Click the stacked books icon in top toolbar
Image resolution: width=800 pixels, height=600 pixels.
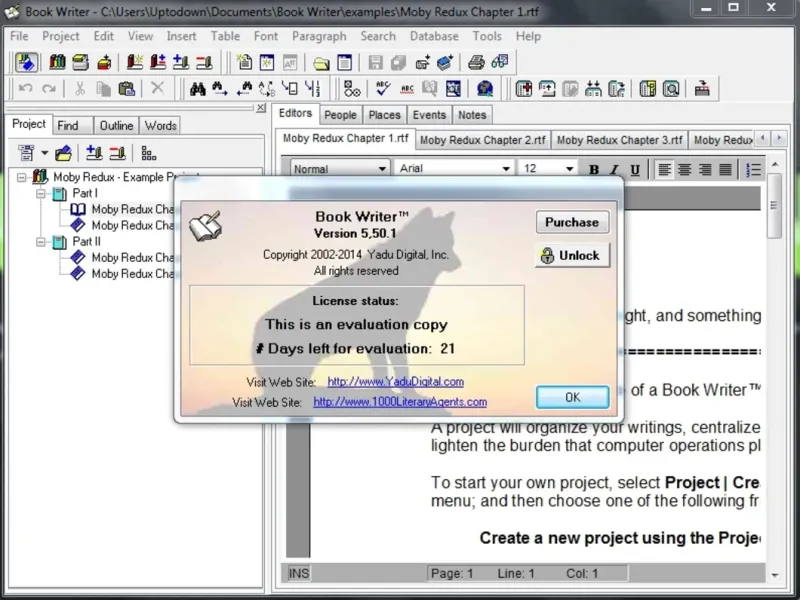[x=81, y=62]
